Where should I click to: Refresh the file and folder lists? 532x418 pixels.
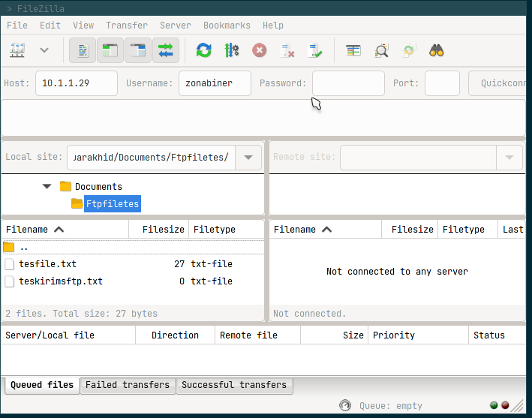[204, 50]
